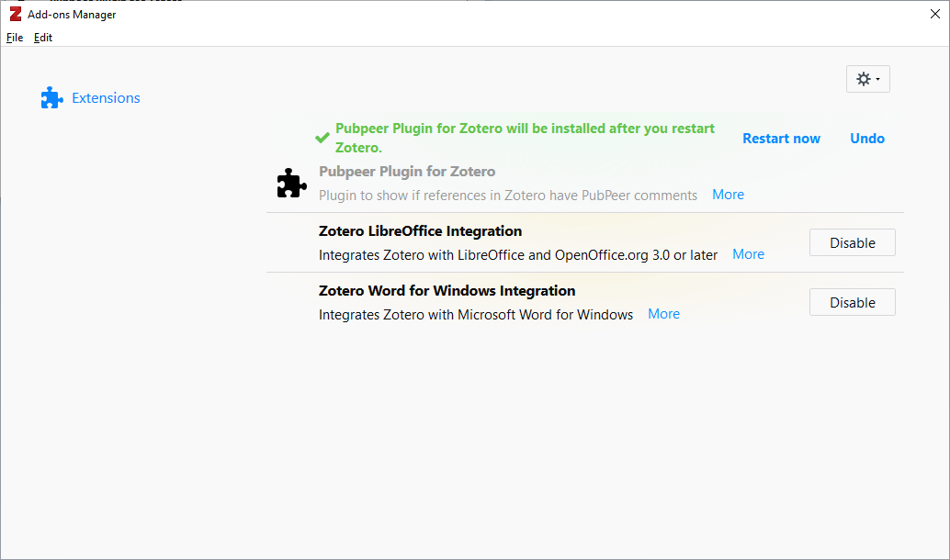Click the green checkmark install icon
950x560 pixels.
click(x=322, y=138)
